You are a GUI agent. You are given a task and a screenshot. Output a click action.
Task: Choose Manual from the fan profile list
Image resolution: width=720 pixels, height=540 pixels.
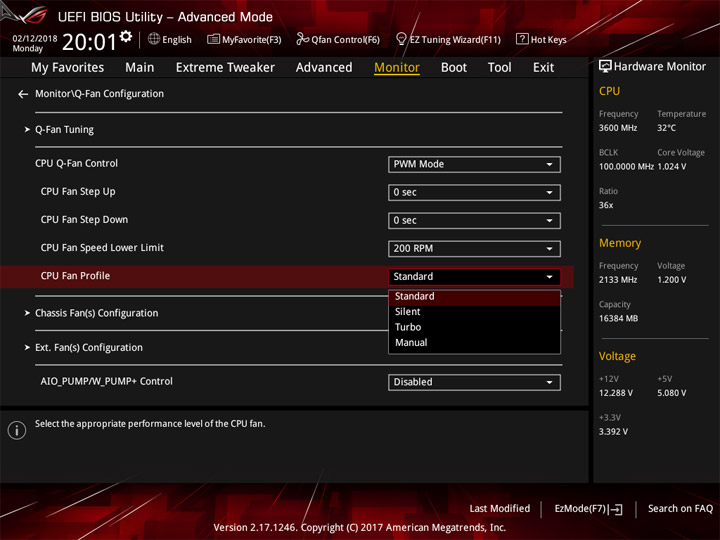[x=474, y=343]
